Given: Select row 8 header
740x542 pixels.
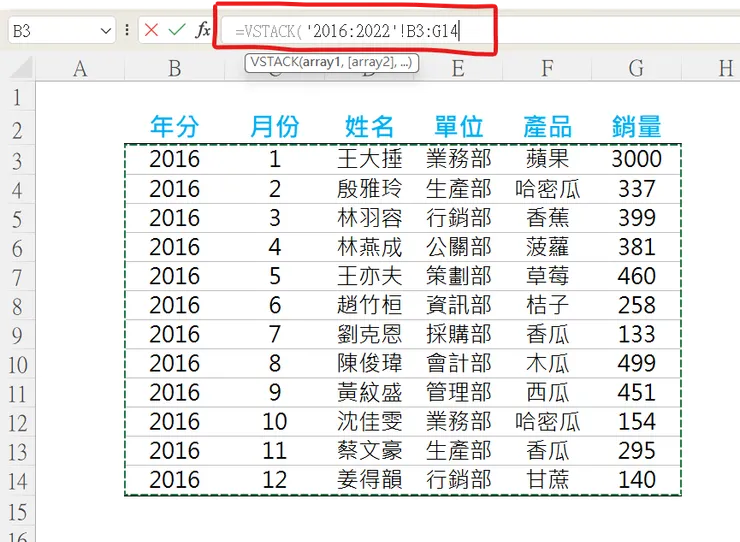Looking at the screenshot, I should tap(17, 306).
